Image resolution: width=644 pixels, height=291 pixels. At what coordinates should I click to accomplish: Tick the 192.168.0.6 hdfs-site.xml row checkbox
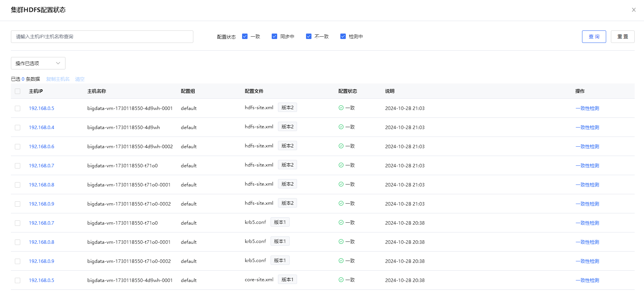click(18, 147)
